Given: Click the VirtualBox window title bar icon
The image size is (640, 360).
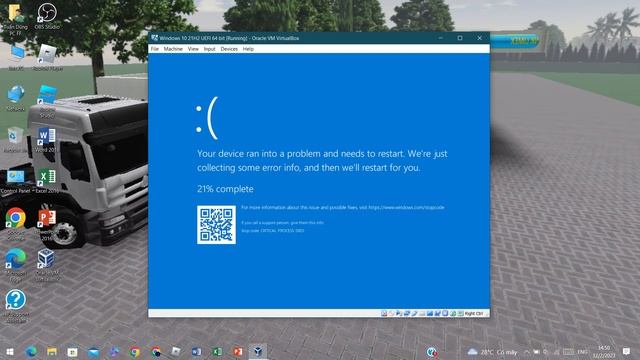Looking at the screenshot, I should (154, 38).
